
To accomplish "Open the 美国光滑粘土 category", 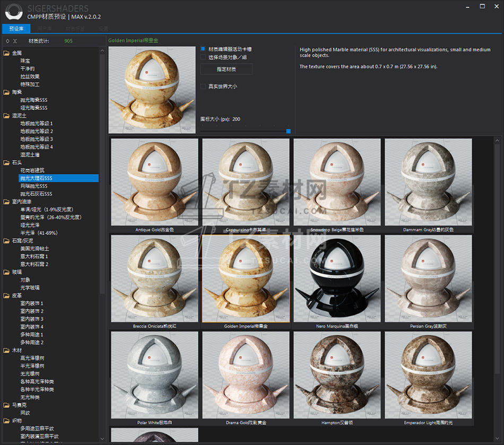I will (34, 249).
